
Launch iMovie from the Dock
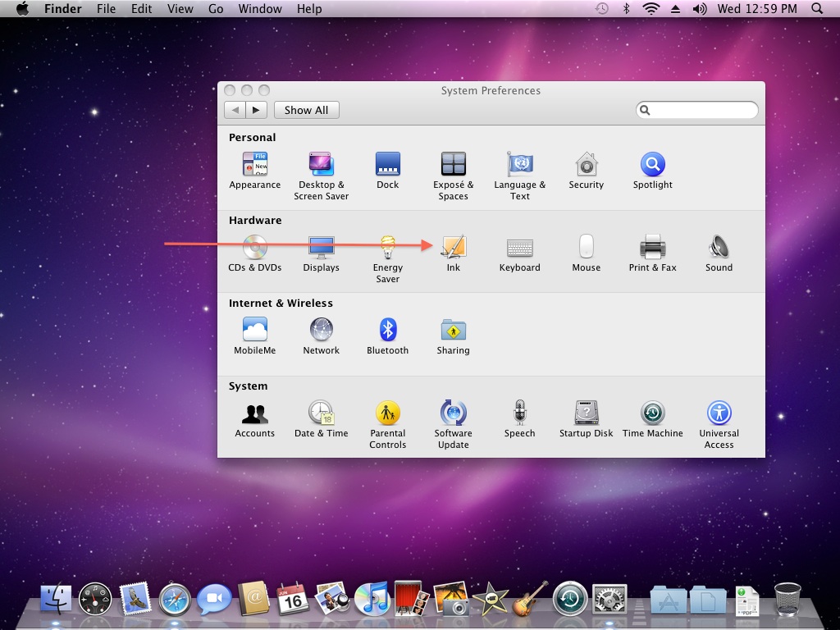point(491,598)
